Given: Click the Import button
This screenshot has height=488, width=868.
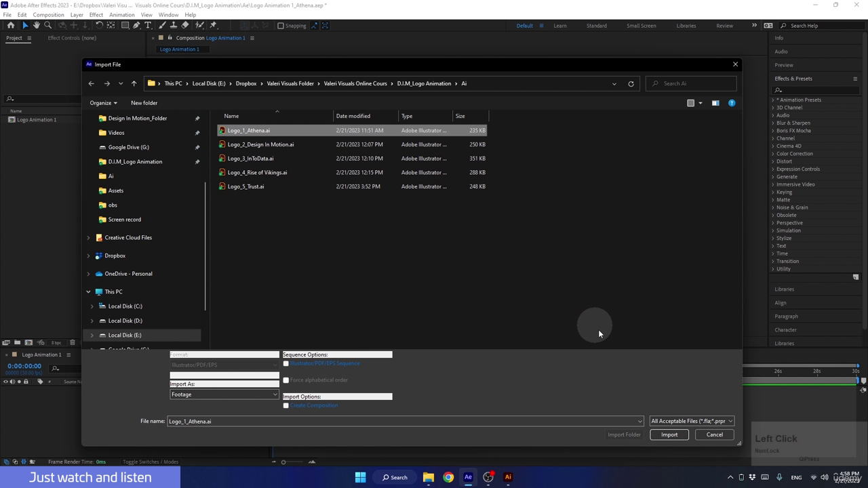Looking at the screenshot, I should coord(669,434).
